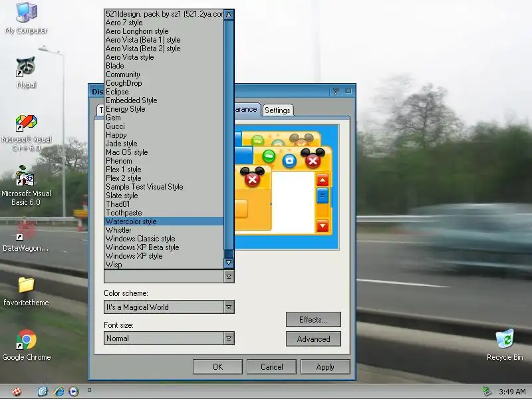Viewport: 532px width, 399px height.
Task: Choose Mac OS style
Action: click(164, 152)
